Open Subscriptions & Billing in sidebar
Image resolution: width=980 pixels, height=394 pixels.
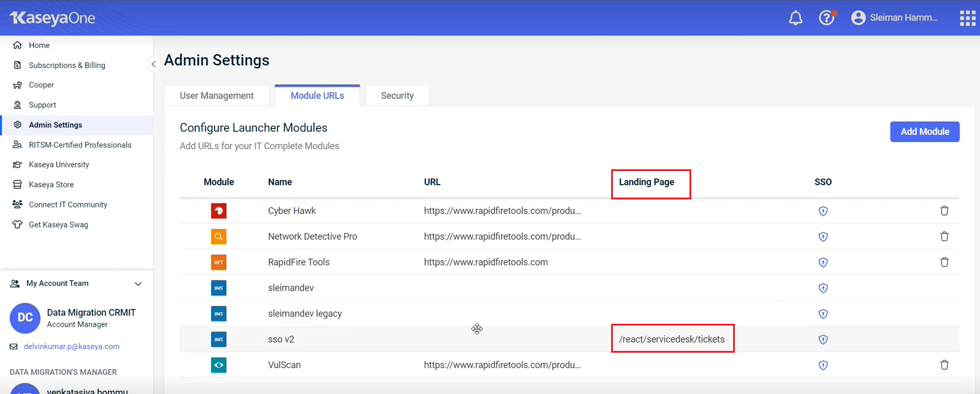(67, 65)
